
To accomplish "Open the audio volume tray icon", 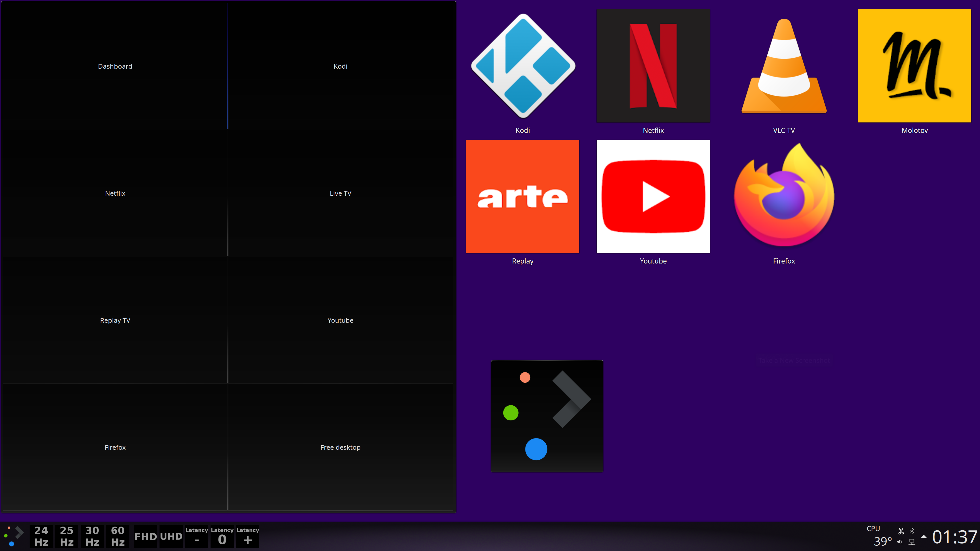I will point(899,542).
